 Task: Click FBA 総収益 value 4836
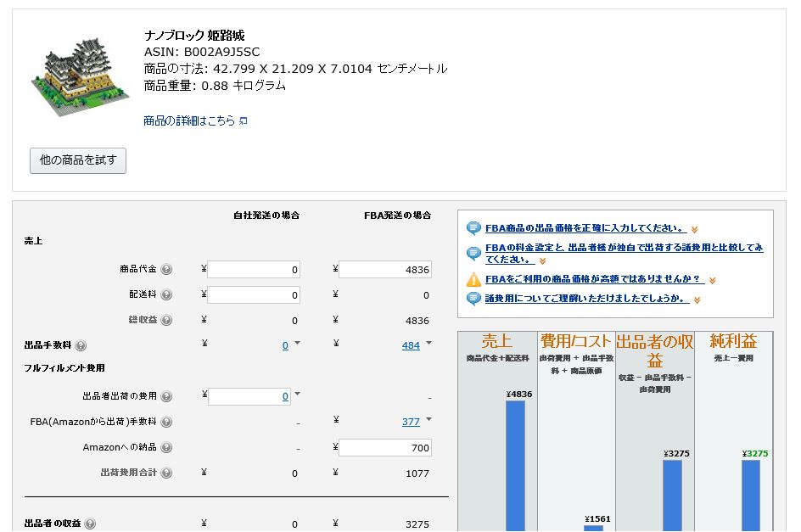tap(417, 321)
